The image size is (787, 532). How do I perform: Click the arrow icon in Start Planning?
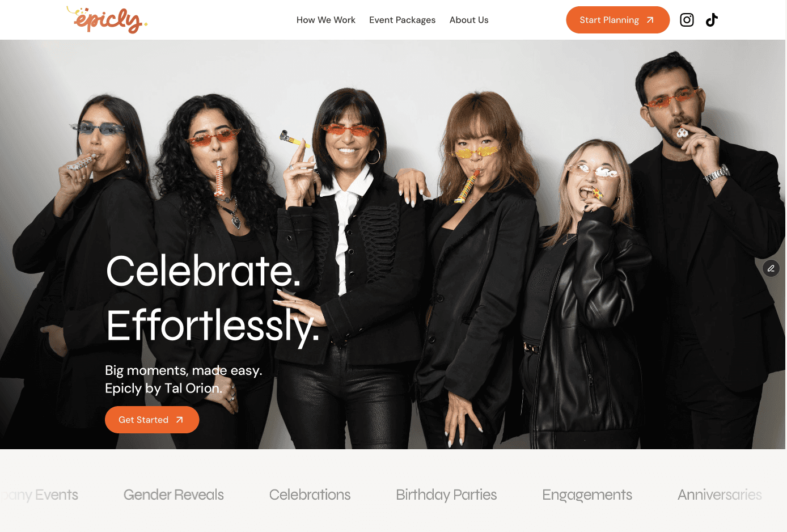tap(650, 20)
